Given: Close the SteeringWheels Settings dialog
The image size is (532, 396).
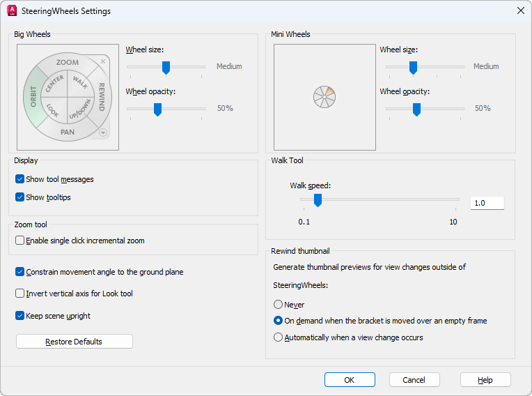Looking at the screenshot, I should click(x=519, y=11).
